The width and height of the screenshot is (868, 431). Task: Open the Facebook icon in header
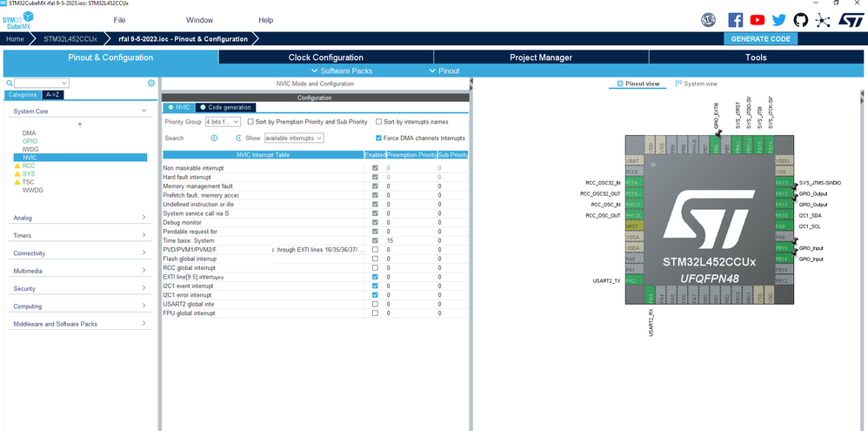[x=735, y=20]
